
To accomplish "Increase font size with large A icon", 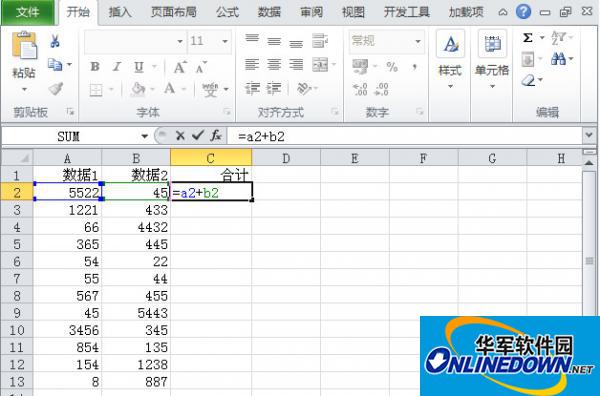I will tap(179, 67).
